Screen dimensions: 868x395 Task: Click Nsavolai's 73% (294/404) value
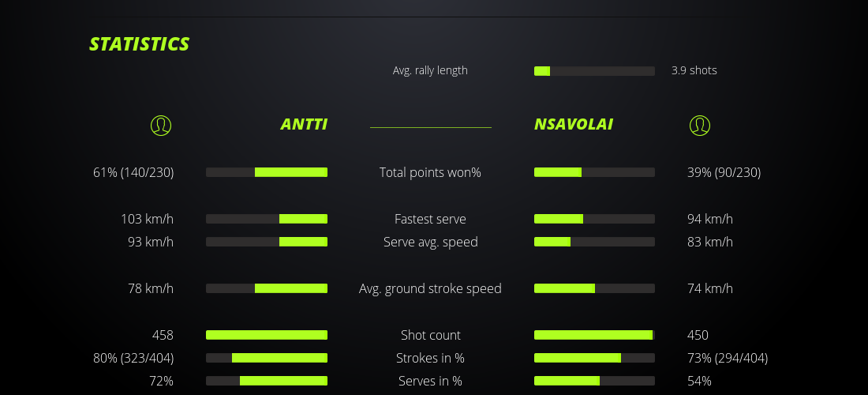(x=728, y=358)
